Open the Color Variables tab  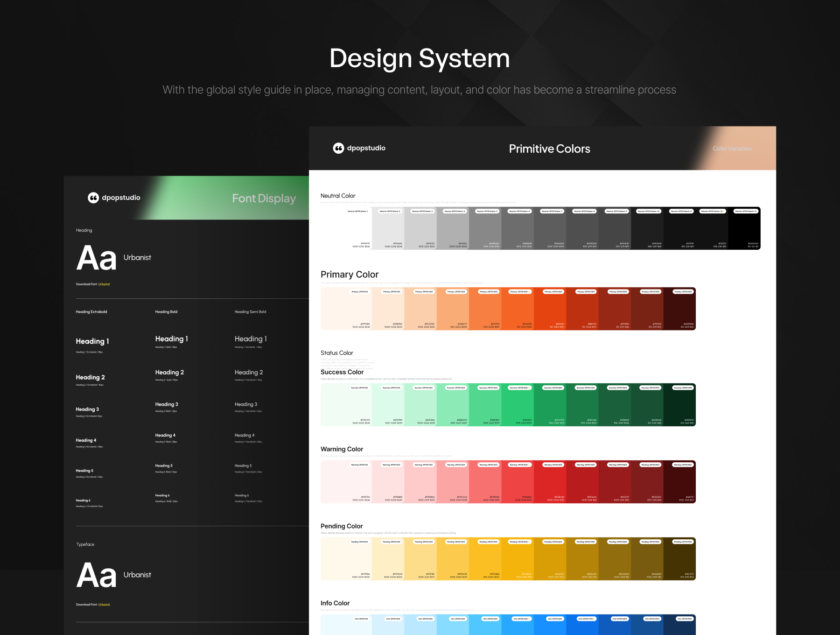732,148
